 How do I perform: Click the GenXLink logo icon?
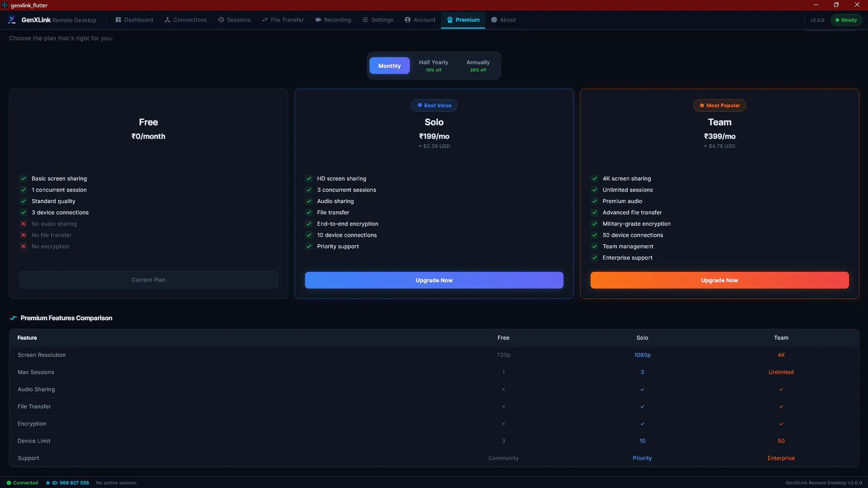coord(12,20)
